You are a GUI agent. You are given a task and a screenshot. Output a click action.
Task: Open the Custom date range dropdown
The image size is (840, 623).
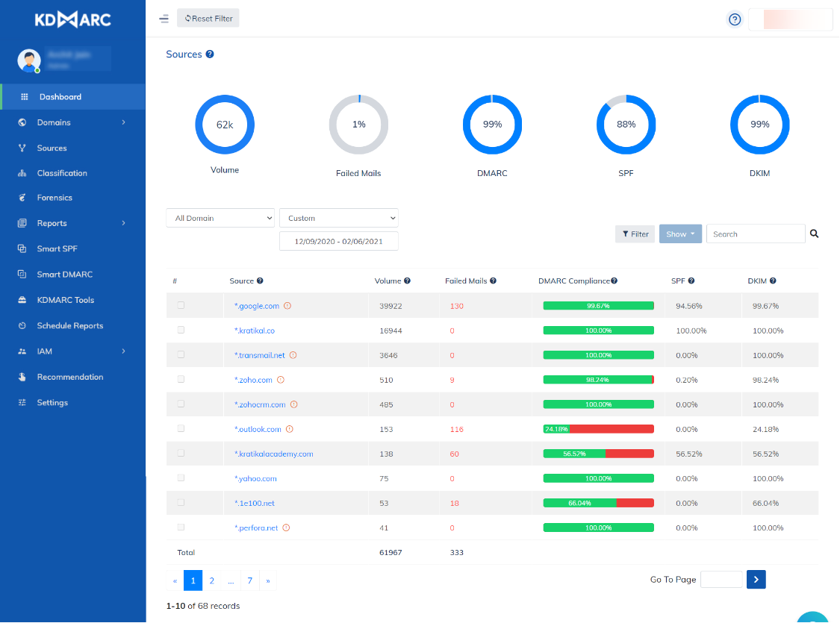pyautogui.click(x=338, y=219)
